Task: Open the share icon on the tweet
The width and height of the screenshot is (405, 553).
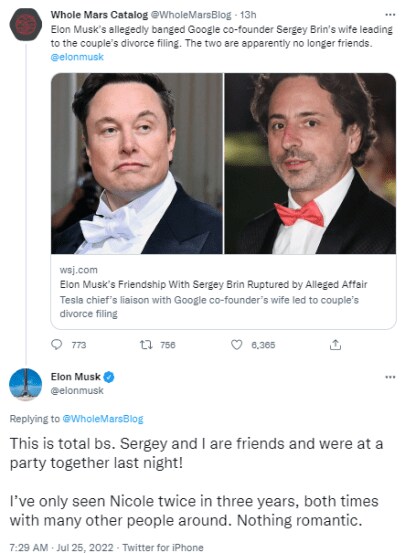Action: pos(335,345)
